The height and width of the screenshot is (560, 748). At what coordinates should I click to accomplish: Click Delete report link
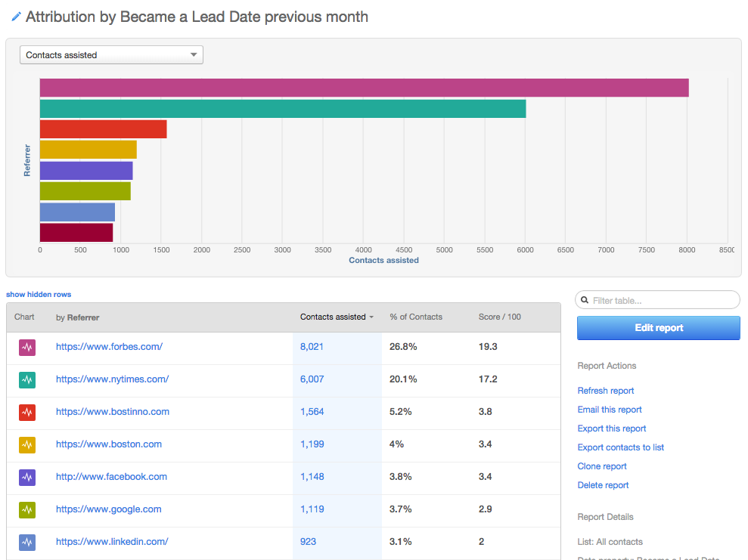pos(603,485)
